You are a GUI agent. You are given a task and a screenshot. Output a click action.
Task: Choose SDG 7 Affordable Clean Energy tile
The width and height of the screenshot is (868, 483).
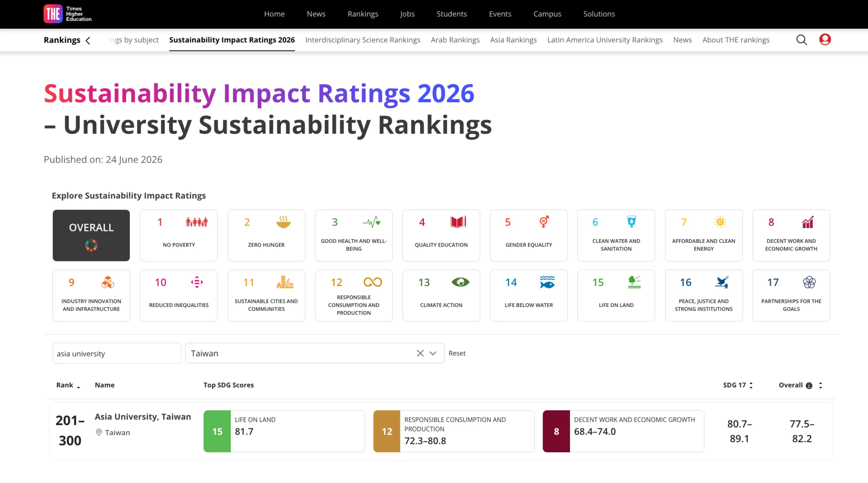(704, 235)
